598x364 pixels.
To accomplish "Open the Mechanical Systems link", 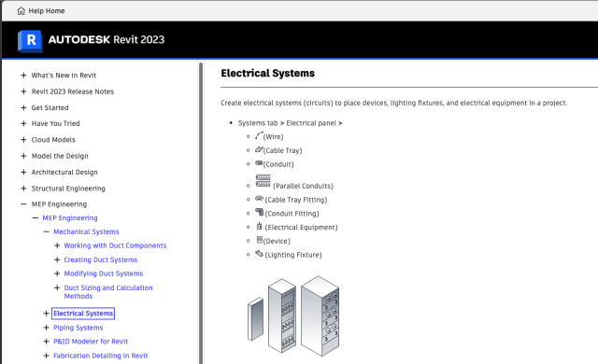I will 86,231.
